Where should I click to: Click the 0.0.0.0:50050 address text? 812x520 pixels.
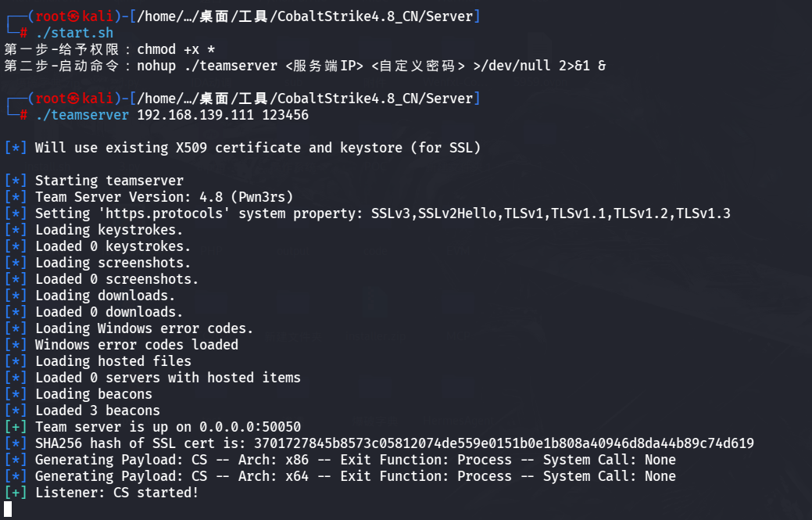click(250, 427)
